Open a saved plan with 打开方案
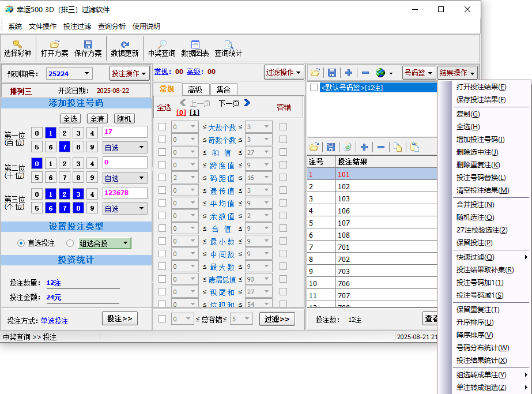The width and height of the screenshot is (532, 394). point(55,44)
